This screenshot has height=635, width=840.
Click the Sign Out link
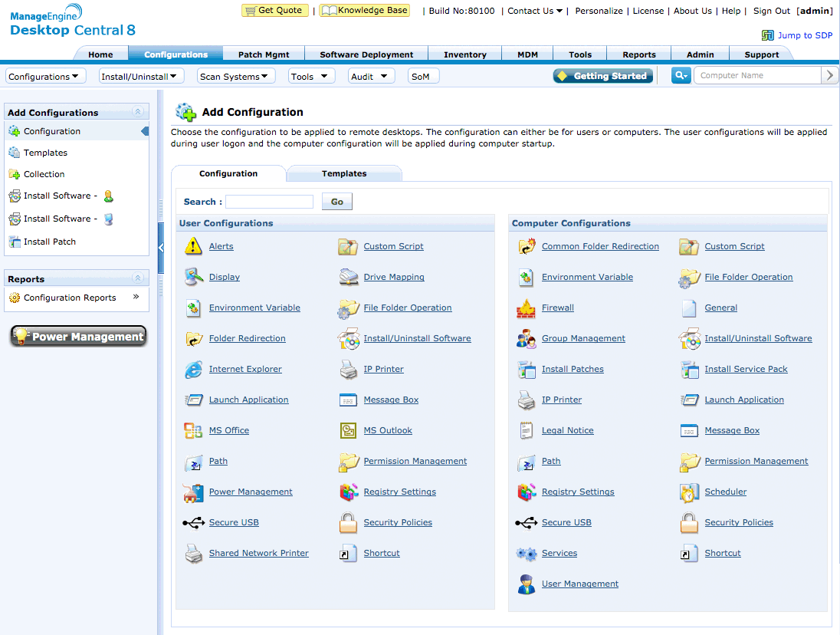(x=772, y=11)
